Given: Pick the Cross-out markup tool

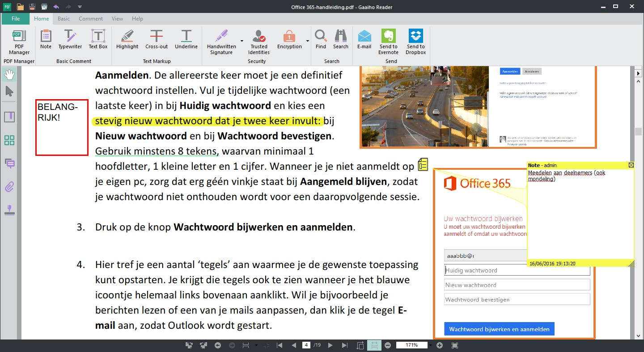Looking at the screenshot, I should [x=157, y=40].
